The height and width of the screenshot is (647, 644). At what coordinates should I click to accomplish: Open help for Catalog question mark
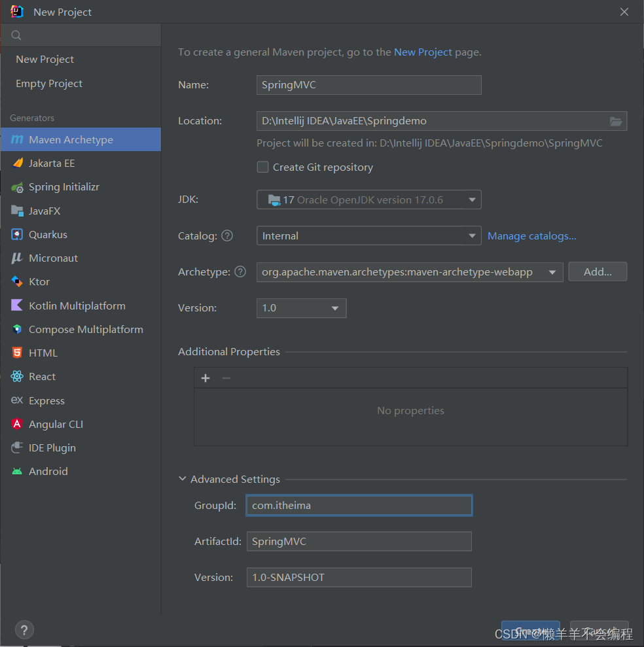[x=227, y=236]
